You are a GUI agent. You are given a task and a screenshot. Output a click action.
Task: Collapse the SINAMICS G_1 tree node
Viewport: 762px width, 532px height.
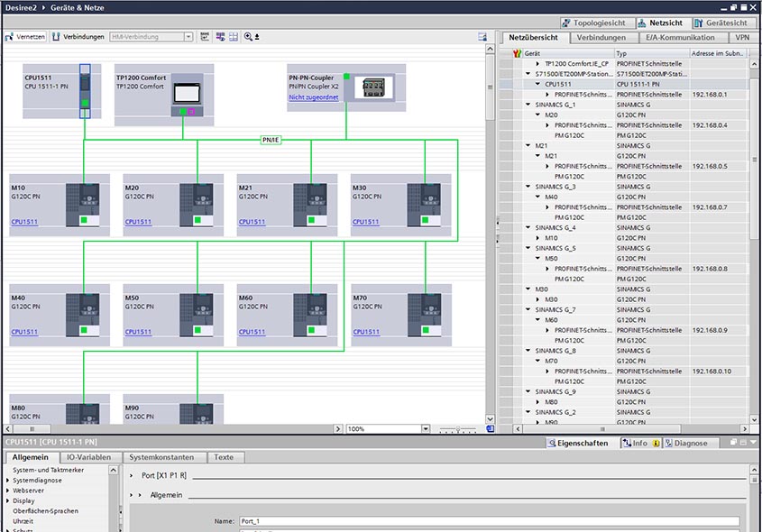click(x=528, y=105)
